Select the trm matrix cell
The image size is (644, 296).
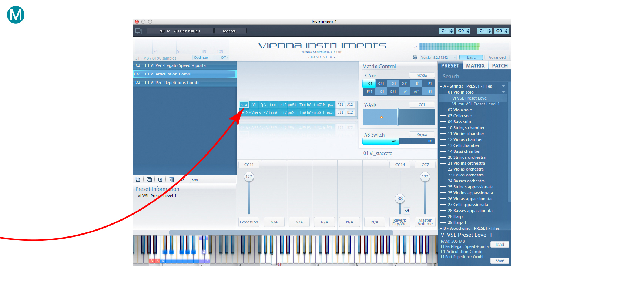(x=273, y=105)
